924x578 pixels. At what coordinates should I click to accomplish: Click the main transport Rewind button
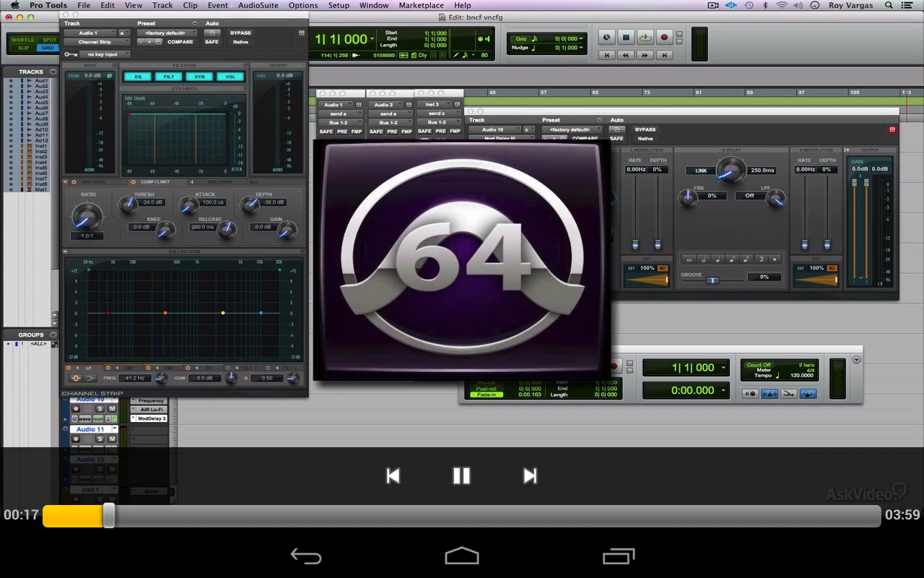(x=626, y=55)
